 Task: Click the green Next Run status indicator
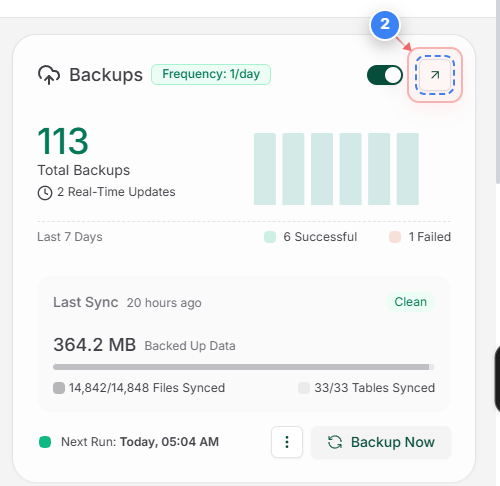coord(45,442)
